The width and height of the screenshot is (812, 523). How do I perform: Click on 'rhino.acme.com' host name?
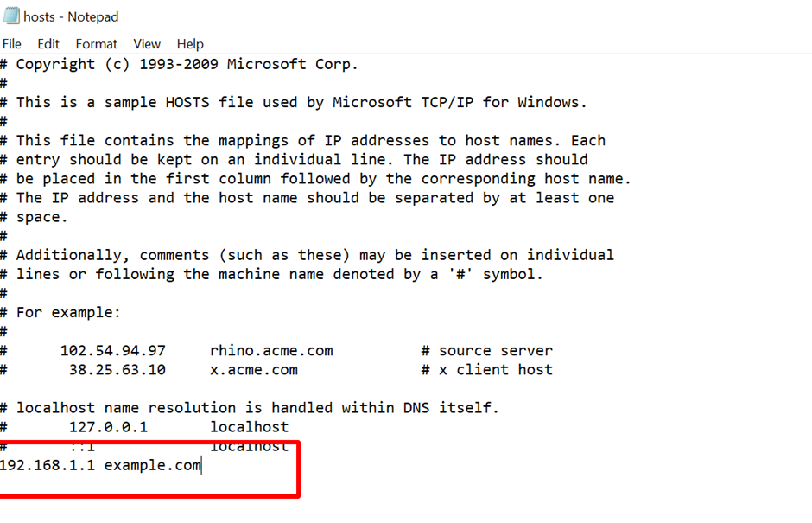click(x=271, y=350)
